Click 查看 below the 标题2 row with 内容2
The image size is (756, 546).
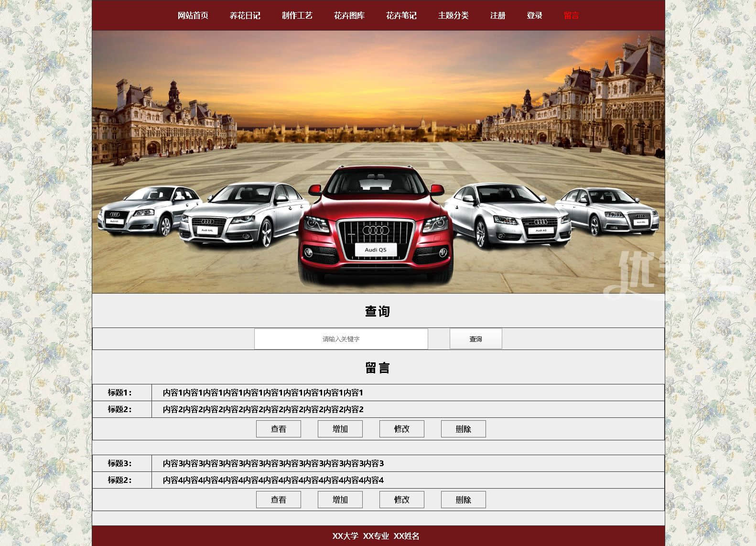[278, 429]
